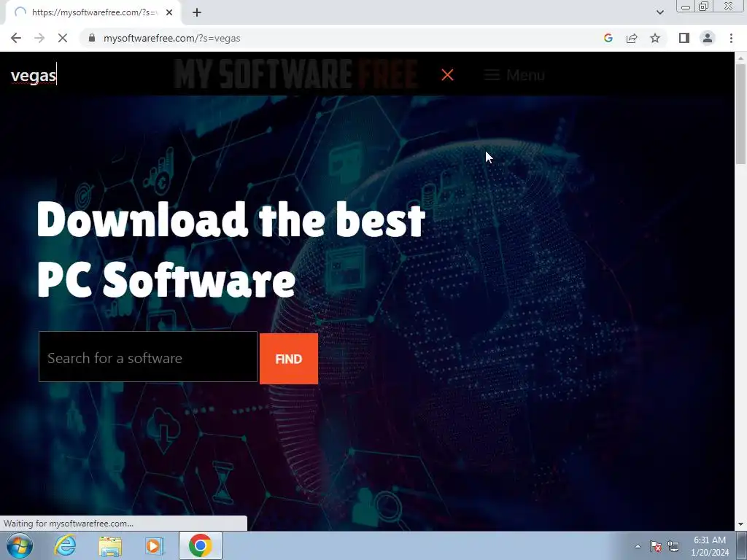Click the scrollbar up arrow
747x560 pixels.
click(x=740, y=58)
